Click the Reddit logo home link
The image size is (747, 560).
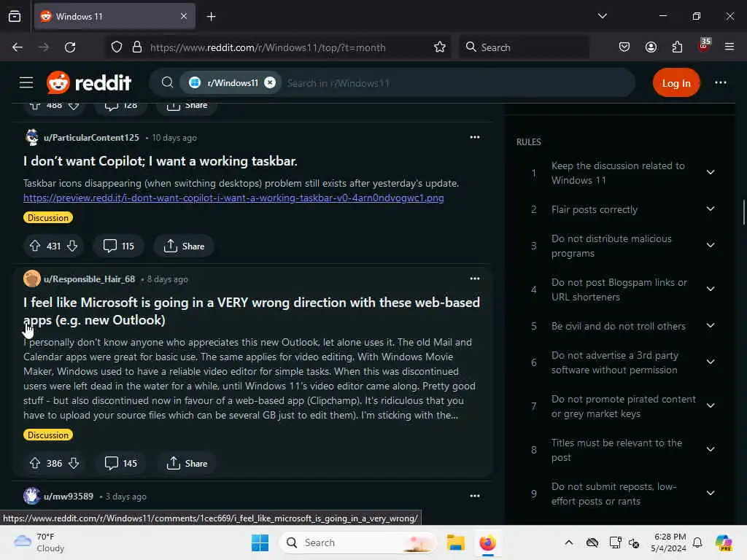click(x=89, y=83)
